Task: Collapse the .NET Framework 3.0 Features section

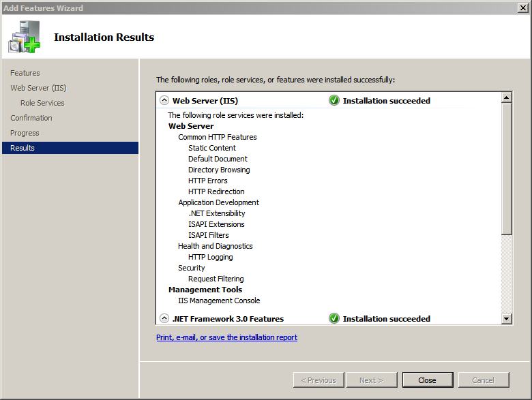Action: click(164, 318)
